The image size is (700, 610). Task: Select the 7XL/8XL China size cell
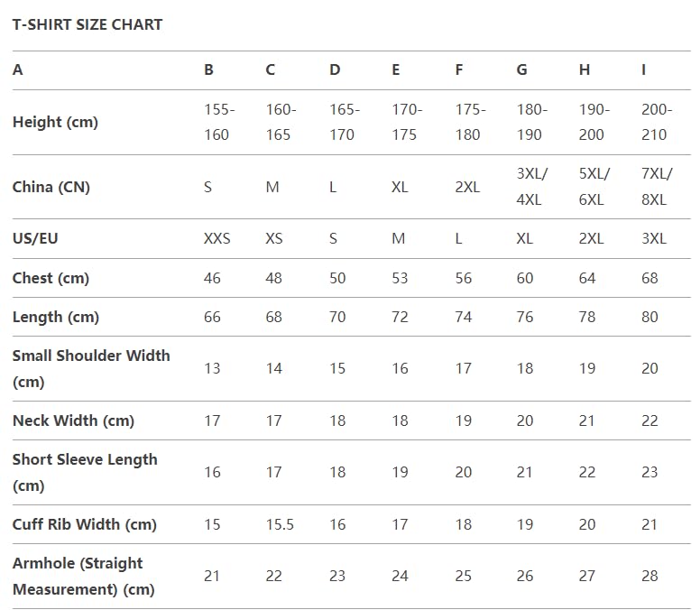654,187
